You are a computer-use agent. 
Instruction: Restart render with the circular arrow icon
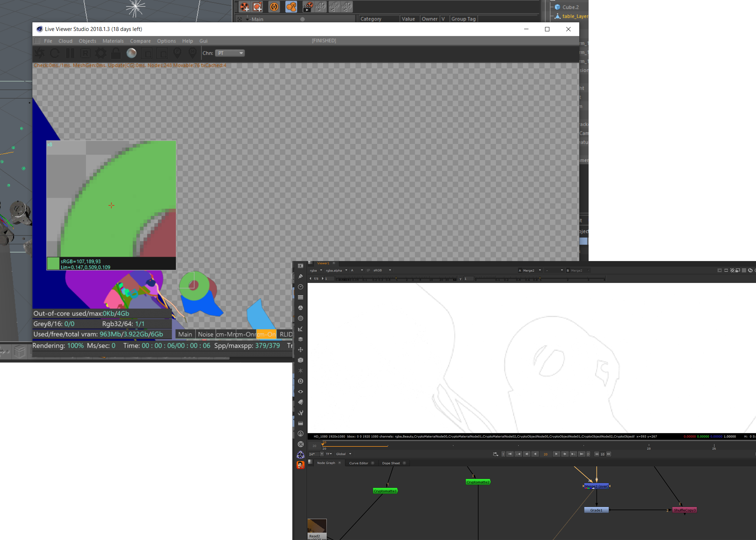coord(55,53)
